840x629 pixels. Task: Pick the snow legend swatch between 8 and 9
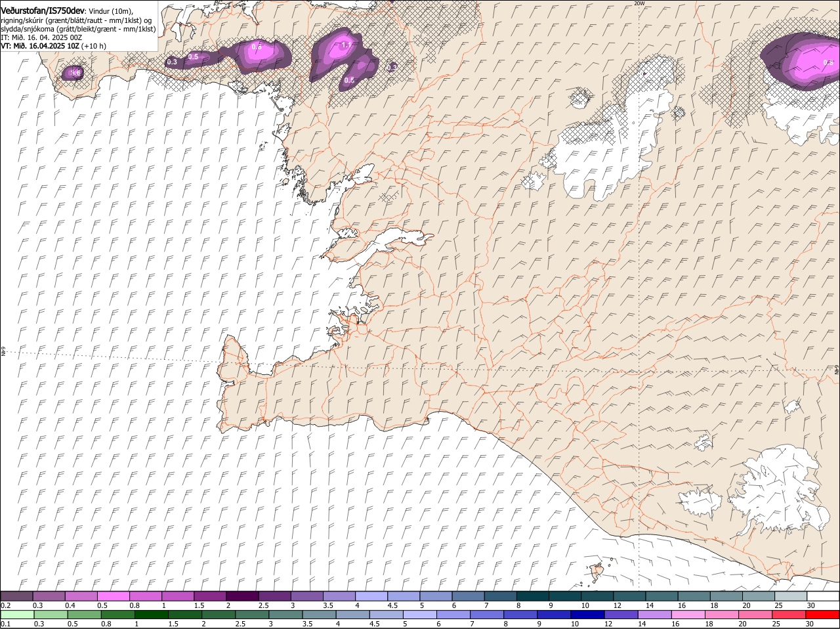(533, 596)
